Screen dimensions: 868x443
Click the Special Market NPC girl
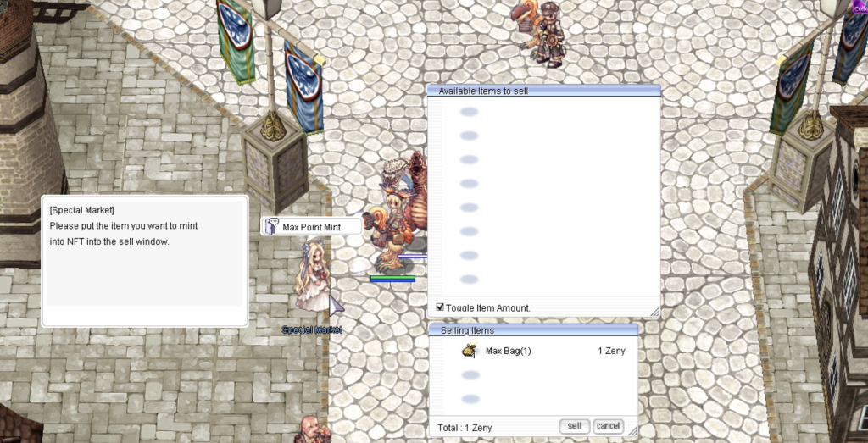[x=310, y=277]
